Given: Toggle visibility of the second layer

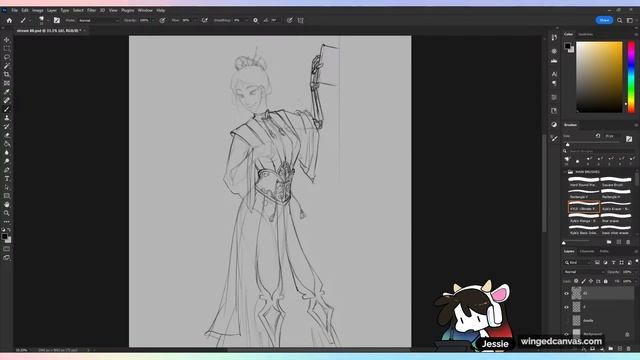Looking at the screenshot, I should tap(567, 307).
